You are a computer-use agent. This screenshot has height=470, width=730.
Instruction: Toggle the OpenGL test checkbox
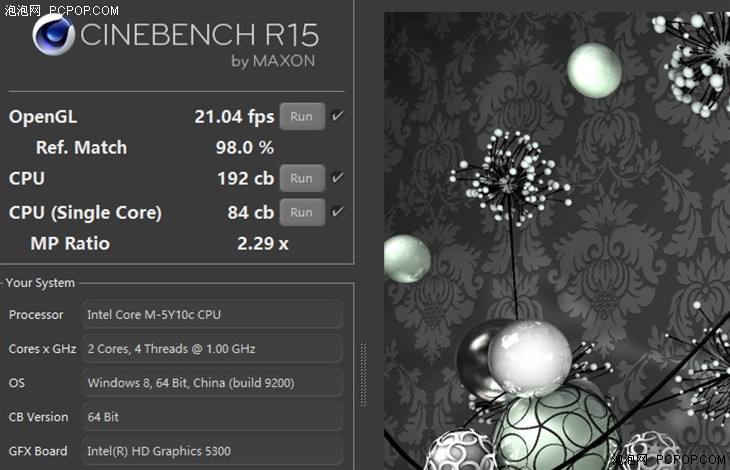tap(337, 115)
